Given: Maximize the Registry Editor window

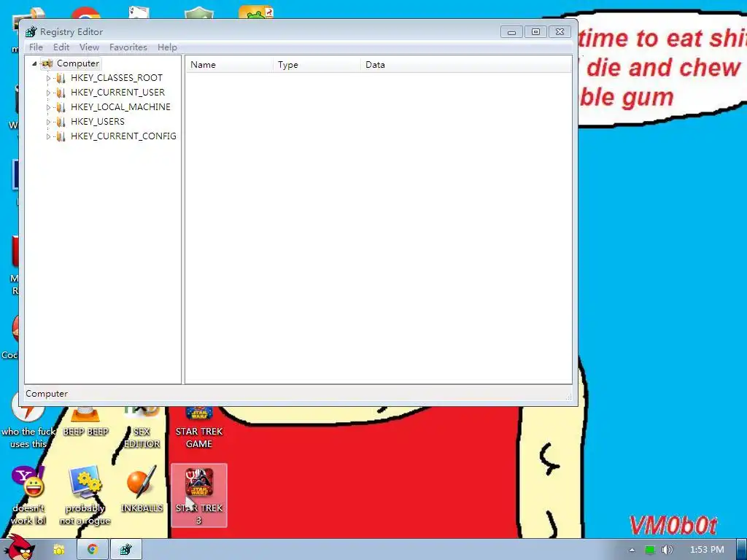Looking at the screenshot, I should 535,32.
